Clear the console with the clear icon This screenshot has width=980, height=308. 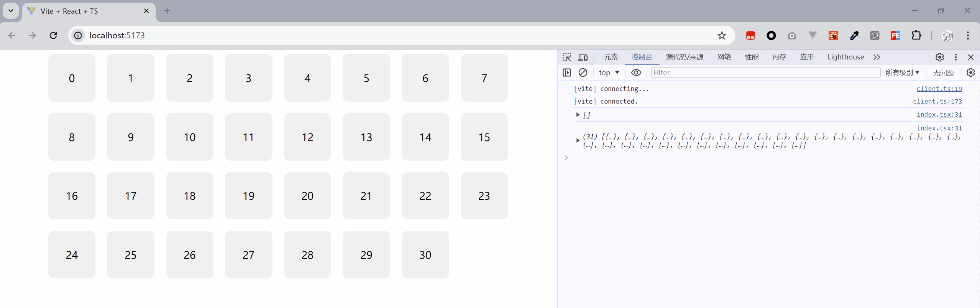(x=583, y=72)
